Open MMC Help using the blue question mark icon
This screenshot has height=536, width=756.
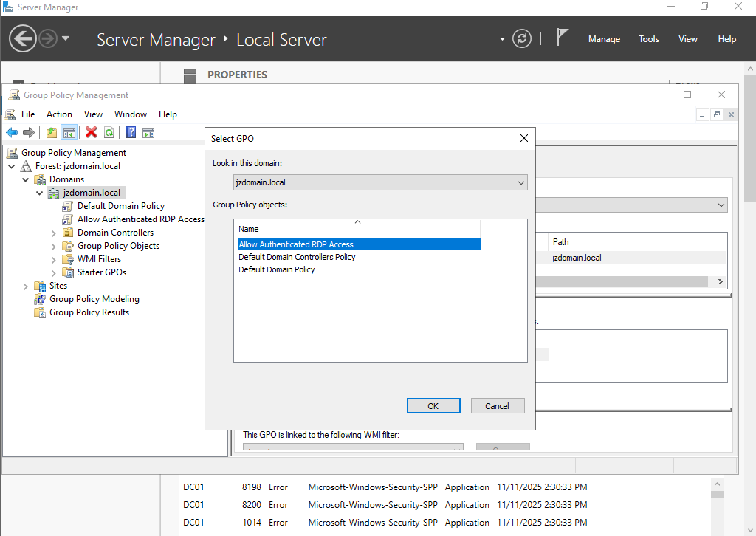130,132
